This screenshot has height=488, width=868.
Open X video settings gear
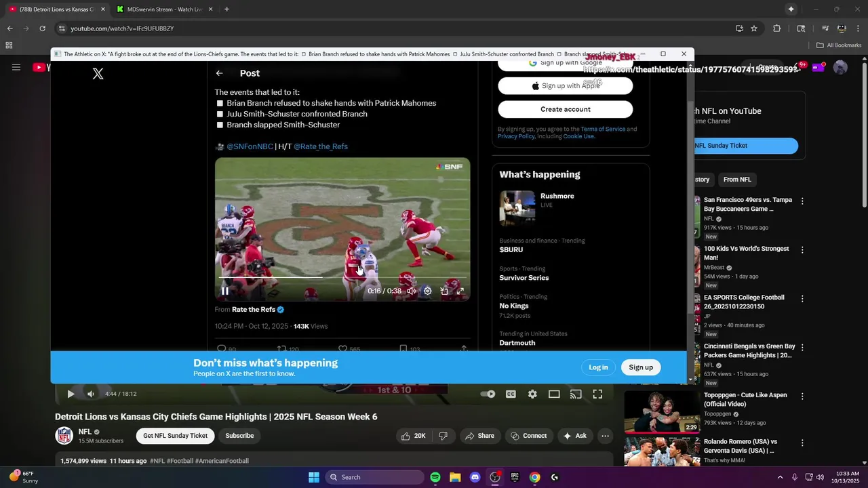click(x=427, y=291)
